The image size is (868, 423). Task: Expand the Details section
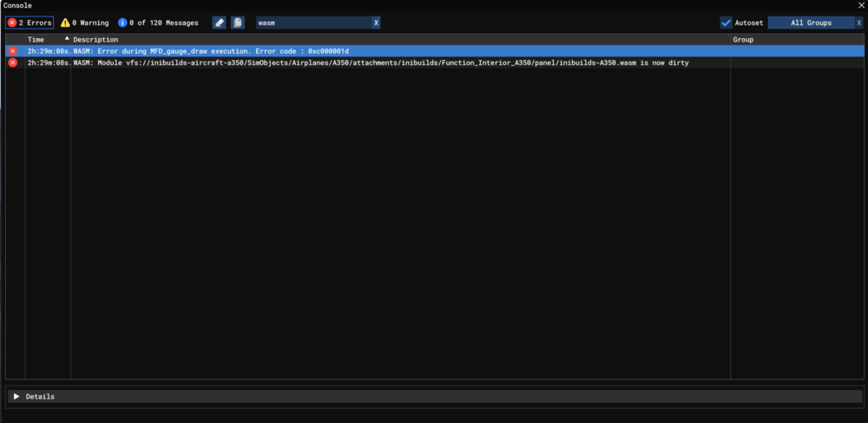pos(16,396)
